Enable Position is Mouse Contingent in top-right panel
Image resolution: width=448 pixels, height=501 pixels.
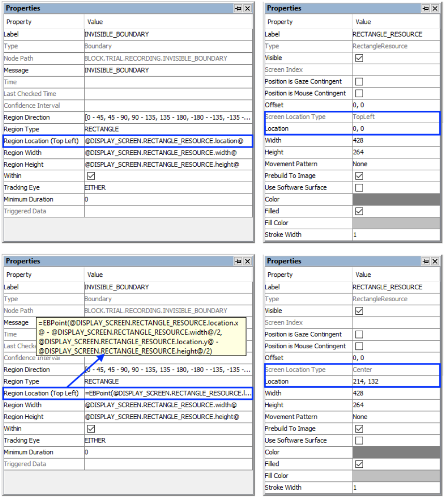[x=359, y=93]
